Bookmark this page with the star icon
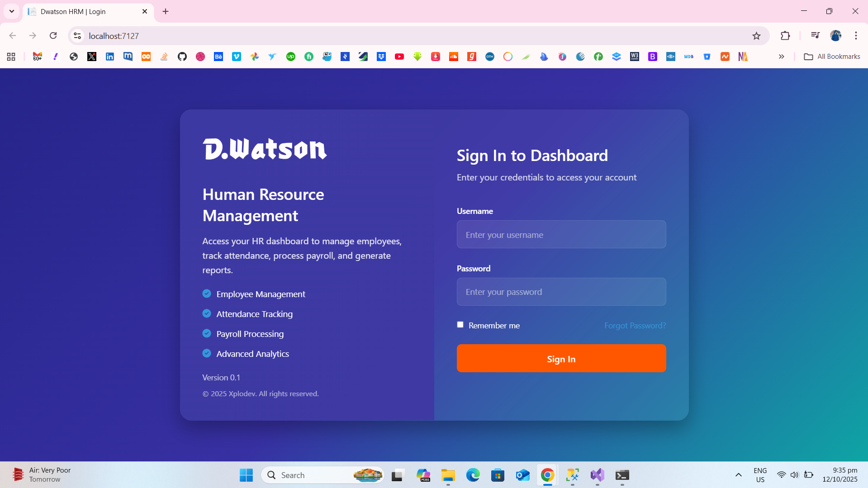Screen dimensions: 868x488 [x=756, y=36]
